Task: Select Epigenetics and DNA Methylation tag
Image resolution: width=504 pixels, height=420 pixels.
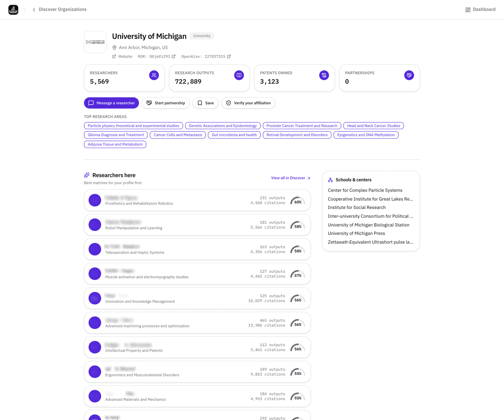Action: pos(366,135)
